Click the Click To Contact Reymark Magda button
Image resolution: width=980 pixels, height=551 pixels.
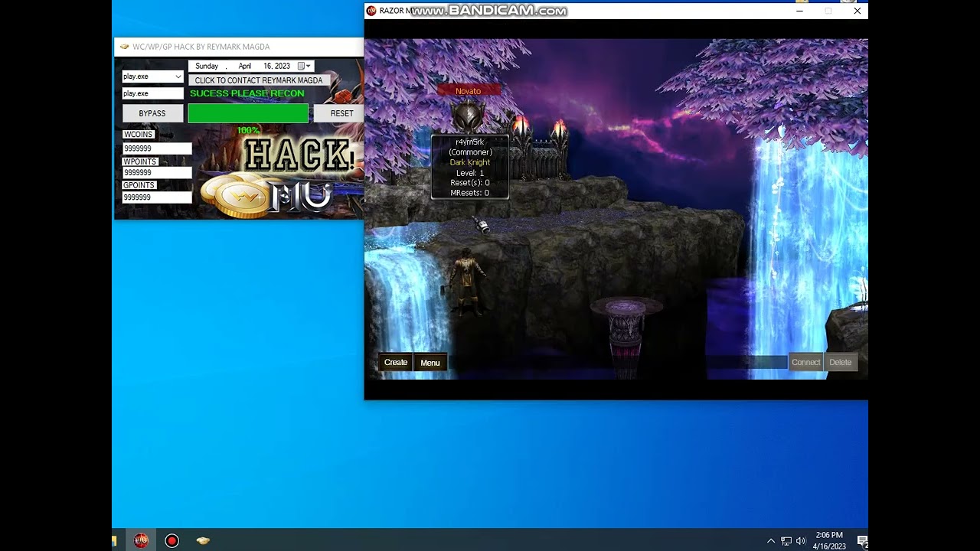point(259,80)
